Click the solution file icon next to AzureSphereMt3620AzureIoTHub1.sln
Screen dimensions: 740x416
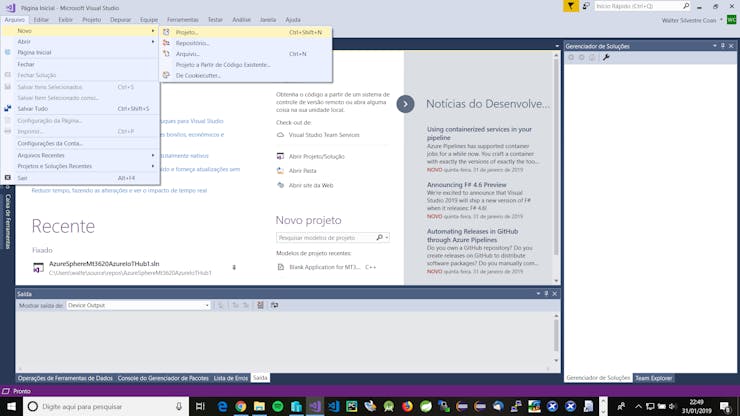click(x=38, y=268)
